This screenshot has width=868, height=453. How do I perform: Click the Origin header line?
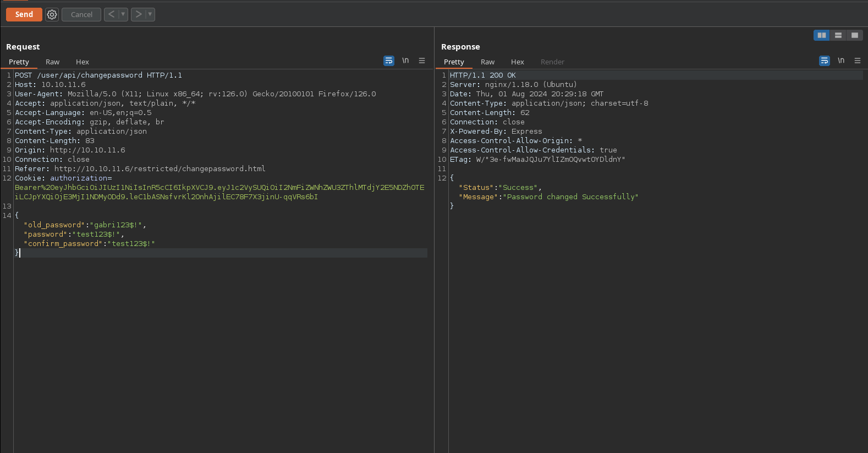[x=70, y=150]
